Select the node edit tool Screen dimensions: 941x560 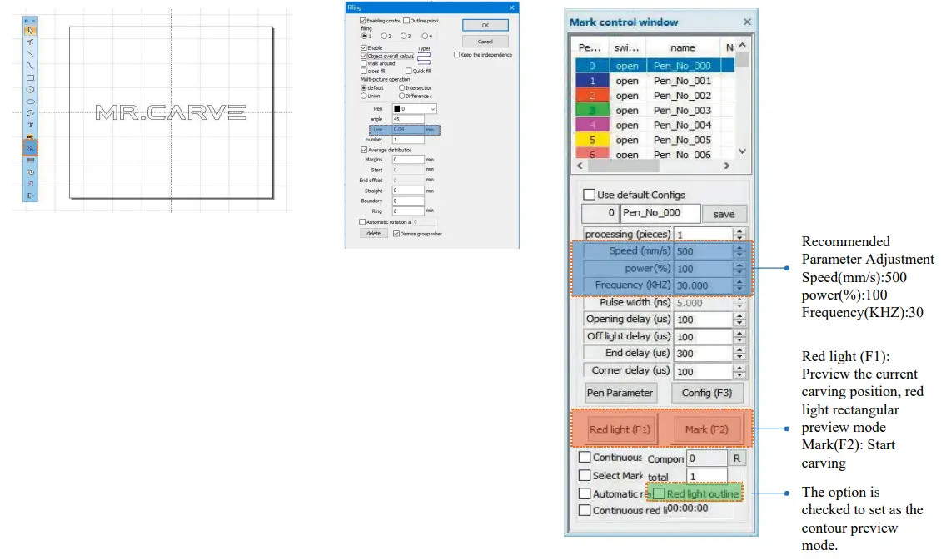(30, 42)
